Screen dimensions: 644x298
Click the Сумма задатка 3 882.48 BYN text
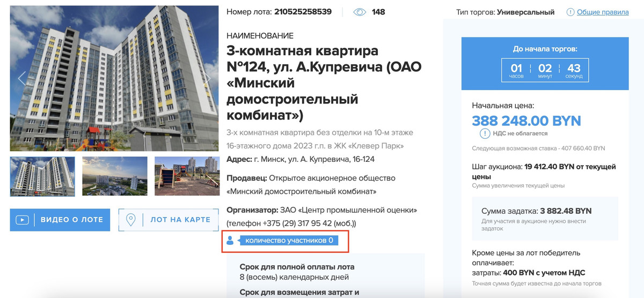537,211
